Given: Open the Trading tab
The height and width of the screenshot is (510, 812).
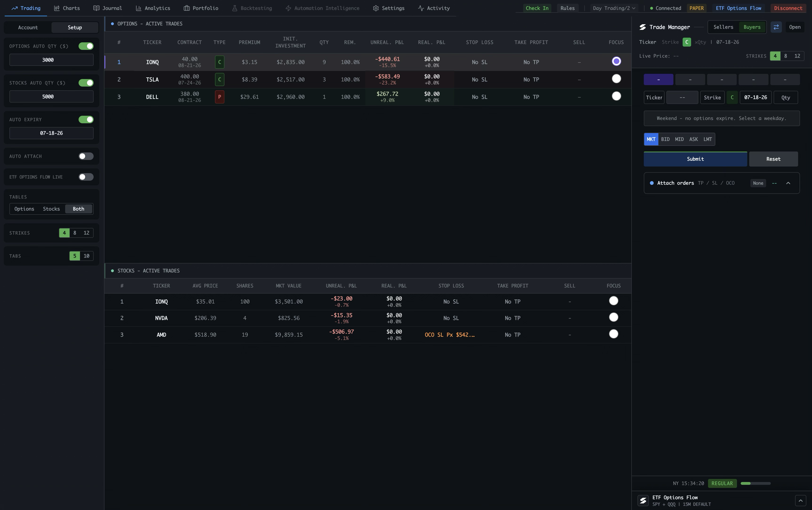Looking at the screenshot, I should click(x=26, y=8).
